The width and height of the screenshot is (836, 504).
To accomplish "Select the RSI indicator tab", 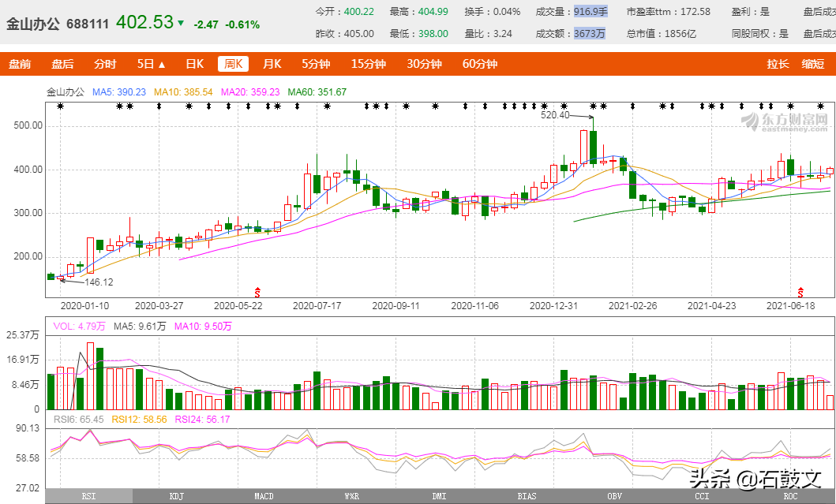I will click(x=89, y=496).
